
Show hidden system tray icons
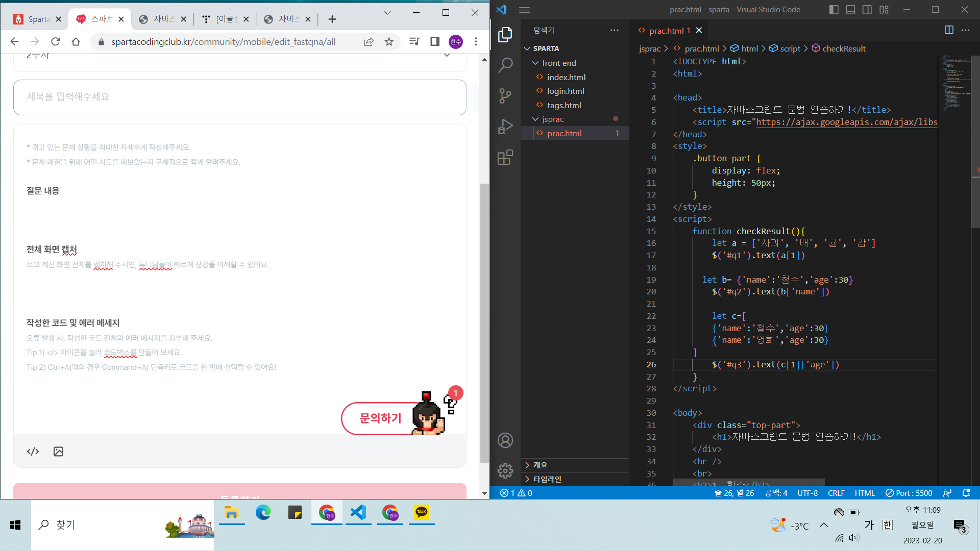coord(824,525)
